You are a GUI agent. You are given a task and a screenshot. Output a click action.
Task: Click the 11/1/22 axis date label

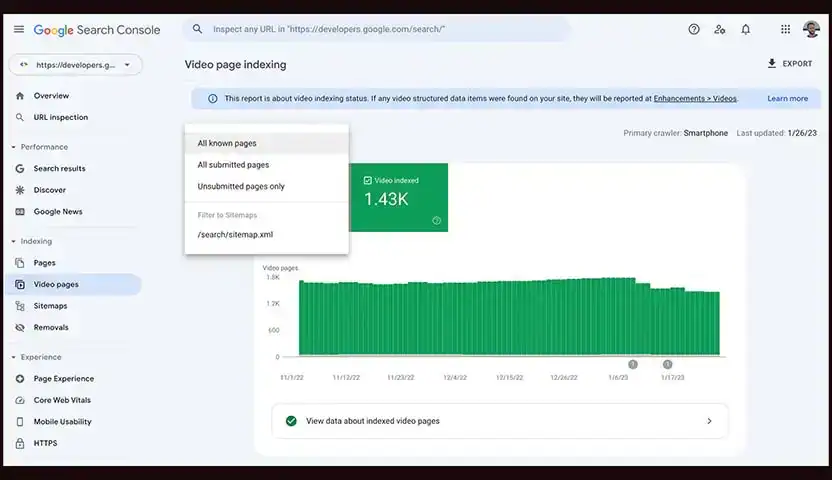(292, 378)
